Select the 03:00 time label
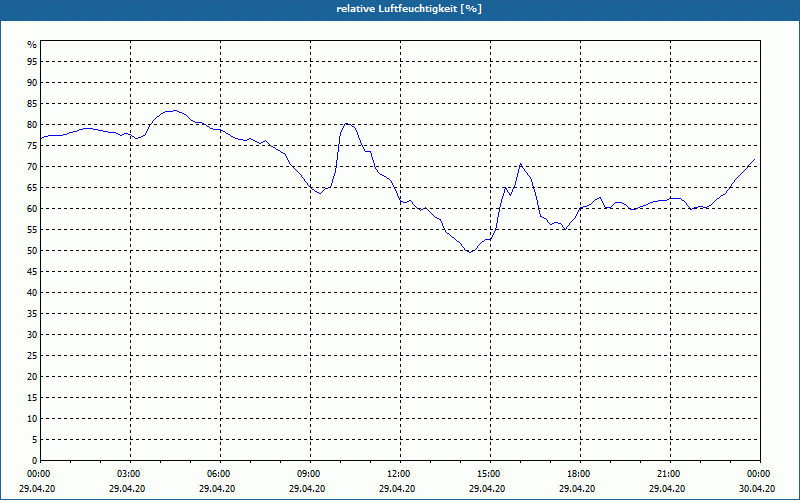Screen dimensions: 800x500 [x=128, y=474]
